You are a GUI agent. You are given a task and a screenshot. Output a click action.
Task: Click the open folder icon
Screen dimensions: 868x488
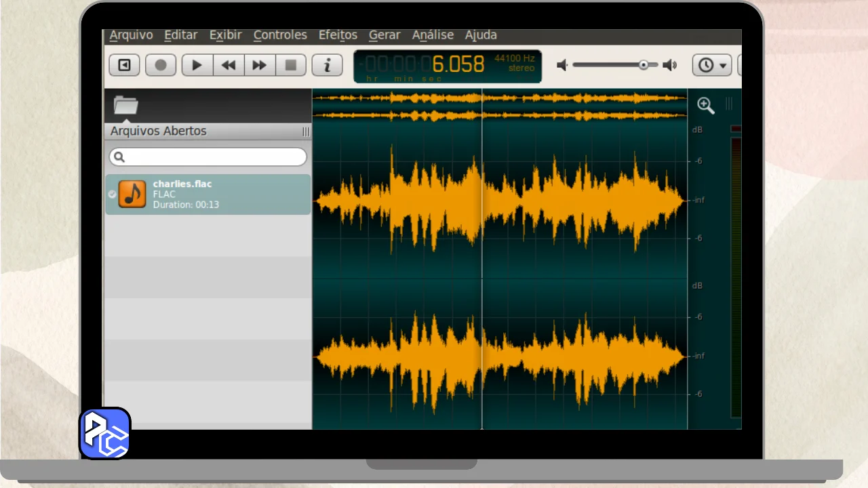tap(126, 104)
